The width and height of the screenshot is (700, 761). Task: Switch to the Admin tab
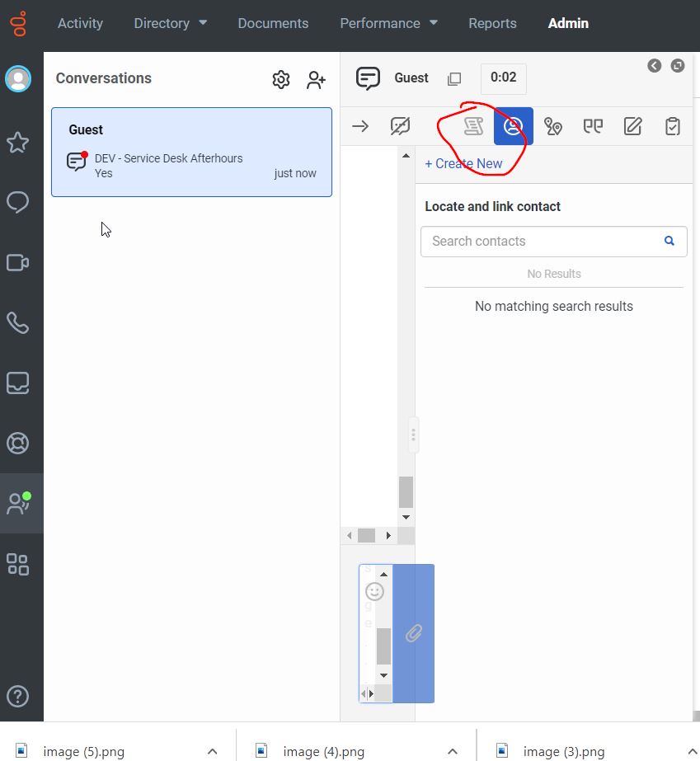pos(568,23)
